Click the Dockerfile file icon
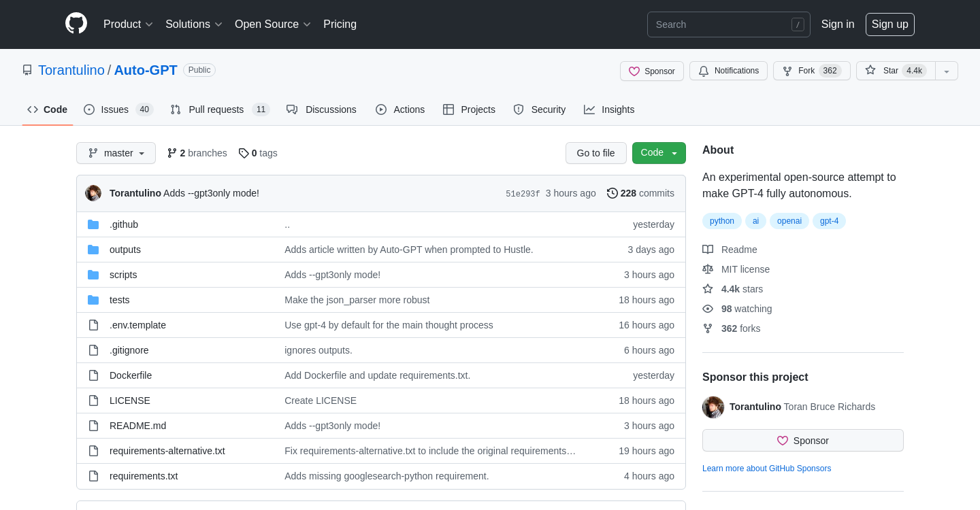The width and height of the screenshot is (980, 510). click(93, 375)
